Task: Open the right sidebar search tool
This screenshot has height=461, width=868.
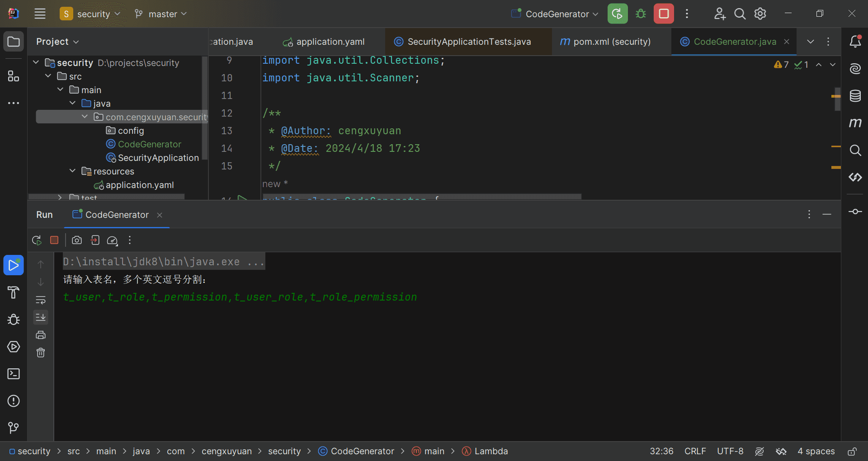Action: [x=855, y=150]
